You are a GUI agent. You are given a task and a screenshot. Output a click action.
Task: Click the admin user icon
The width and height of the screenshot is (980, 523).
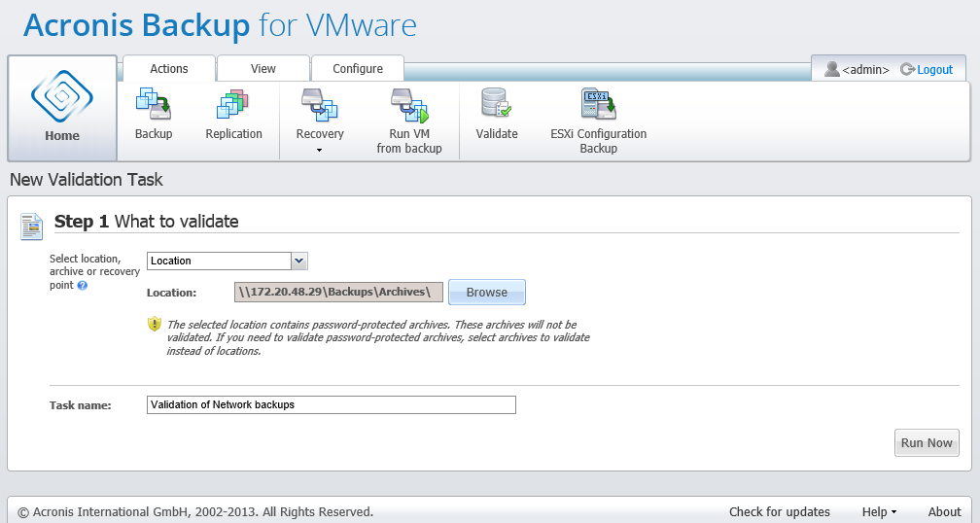tap(832, 69)
